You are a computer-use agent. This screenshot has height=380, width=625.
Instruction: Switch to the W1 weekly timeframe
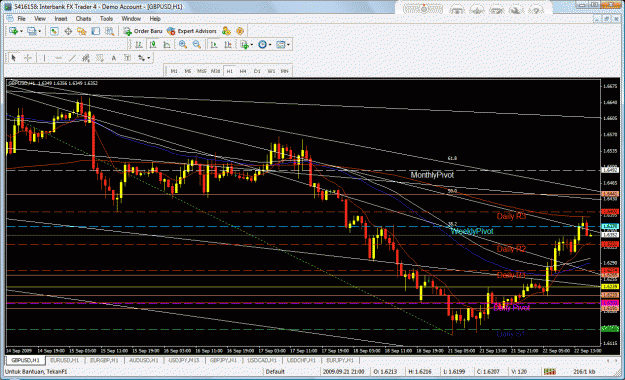coord(271,71)
